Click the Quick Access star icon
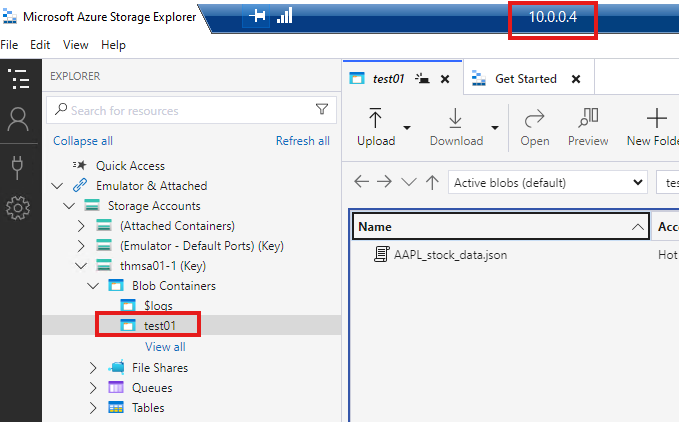Screen dimensions: 679x422 (x=80, y=165)
